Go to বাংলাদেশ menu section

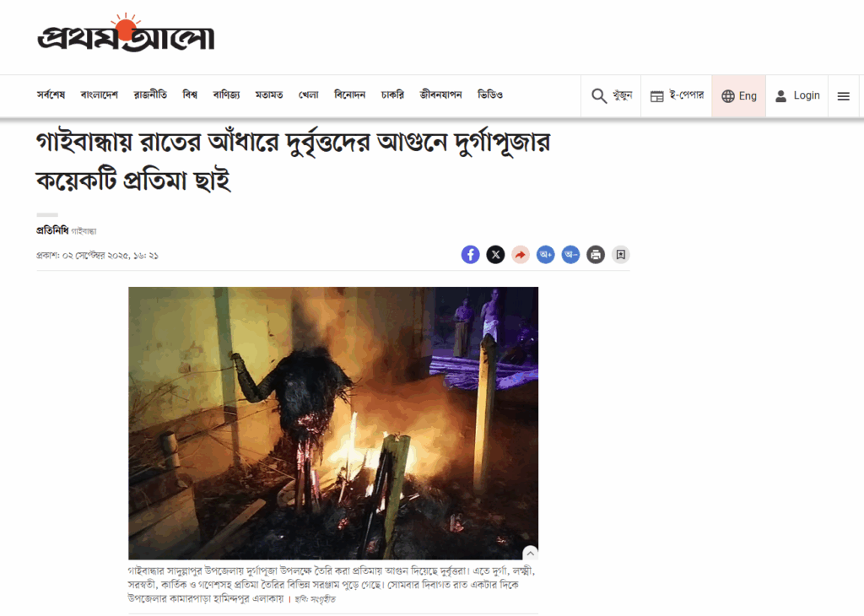tap(100, 95)
